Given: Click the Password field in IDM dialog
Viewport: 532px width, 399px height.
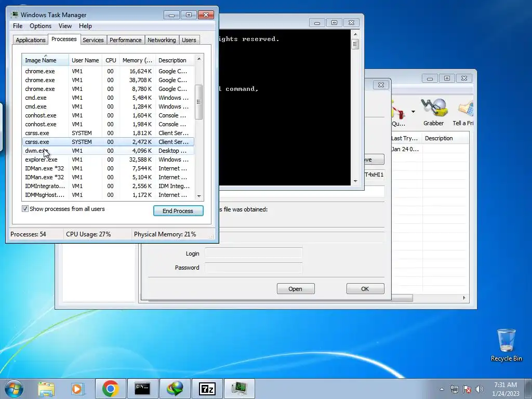Looking at the screenshot, I should (x=254, y=268).
